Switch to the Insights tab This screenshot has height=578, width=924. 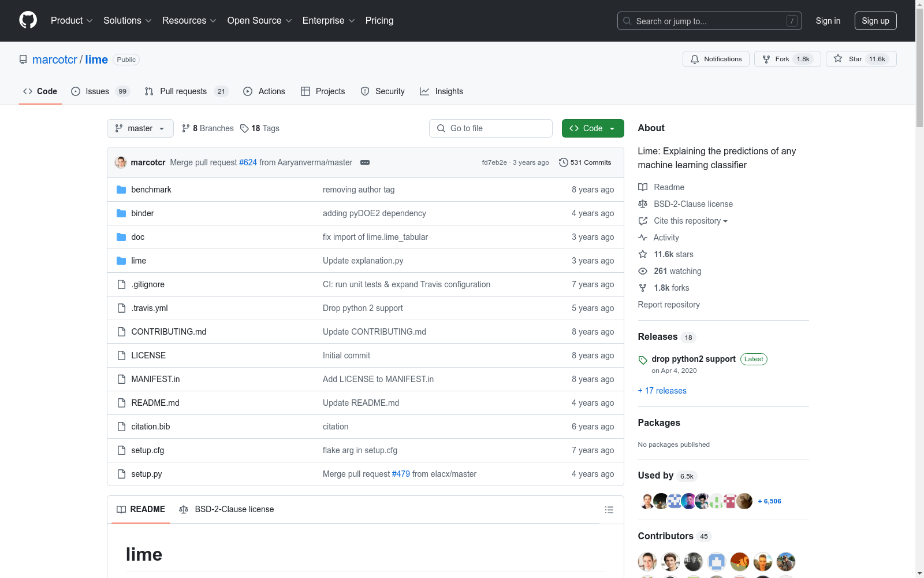441,91
